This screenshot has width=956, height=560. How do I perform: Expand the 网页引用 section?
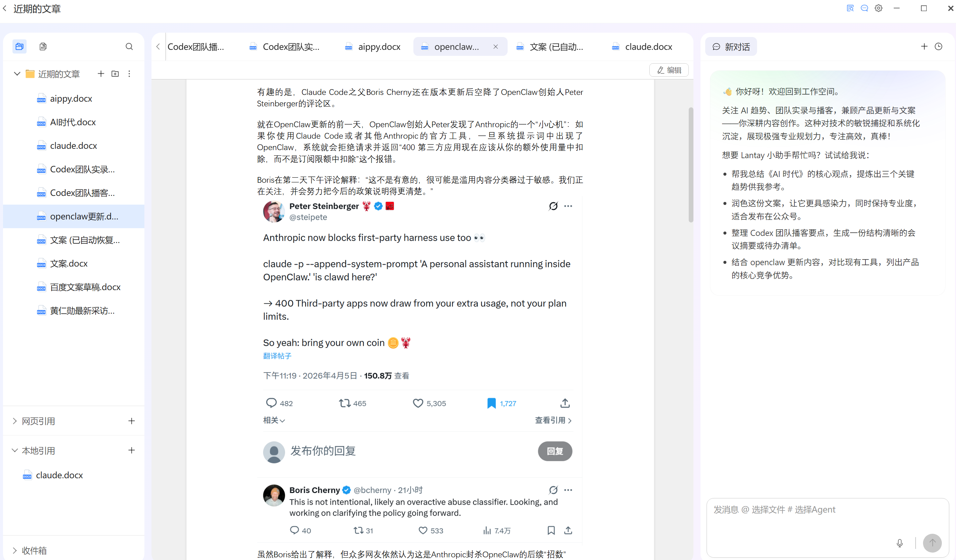[x=14, y=421]
